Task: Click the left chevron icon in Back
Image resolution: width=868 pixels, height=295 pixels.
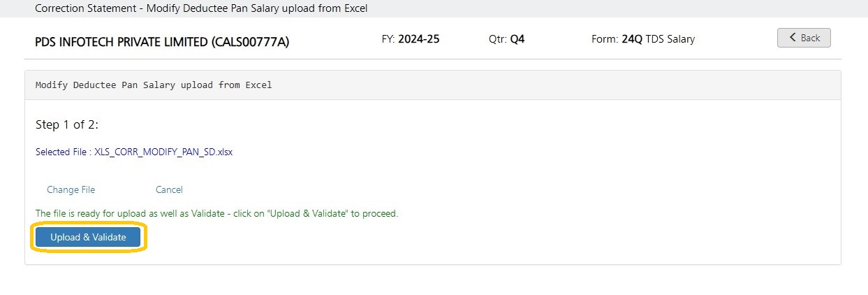Action: point(793,38)
